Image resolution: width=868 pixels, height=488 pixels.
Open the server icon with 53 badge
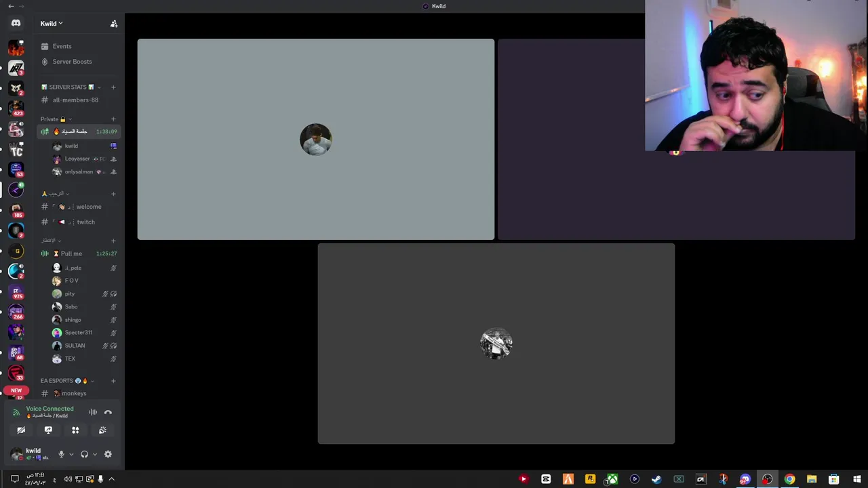16,169
